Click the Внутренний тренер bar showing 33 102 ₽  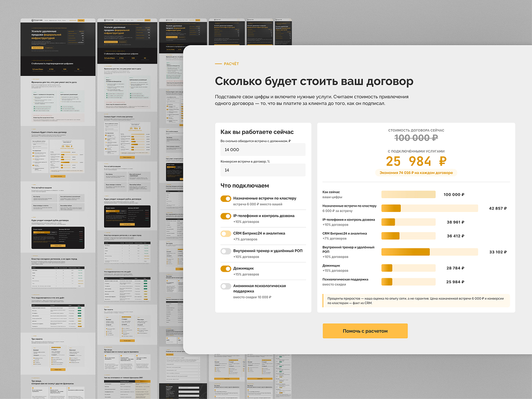point(429,252)
